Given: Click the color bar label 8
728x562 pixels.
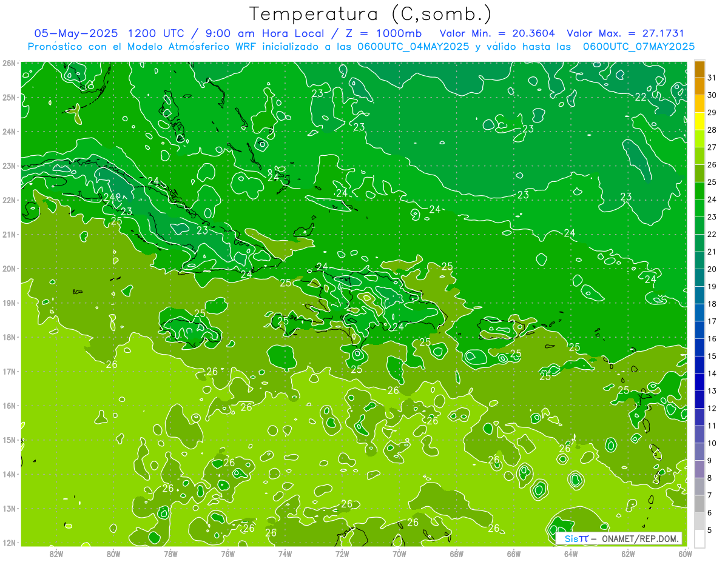Looking at the screenshot, I should (710, 478).
